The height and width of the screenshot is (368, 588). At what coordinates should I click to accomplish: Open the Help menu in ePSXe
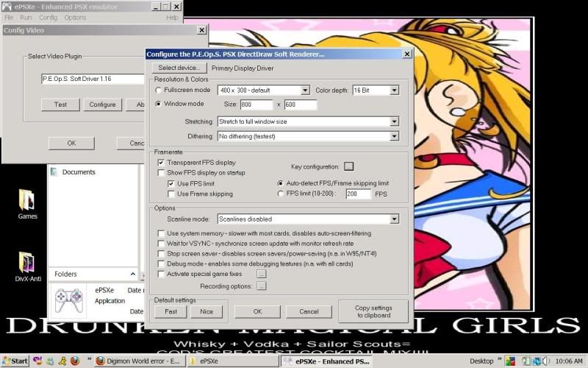tap(172, 18)
